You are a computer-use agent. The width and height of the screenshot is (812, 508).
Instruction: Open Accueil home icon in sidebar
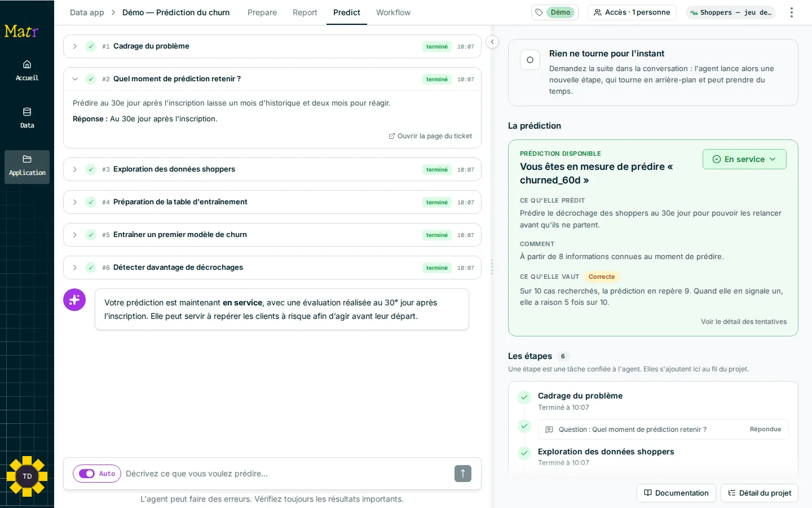point(27,71)
